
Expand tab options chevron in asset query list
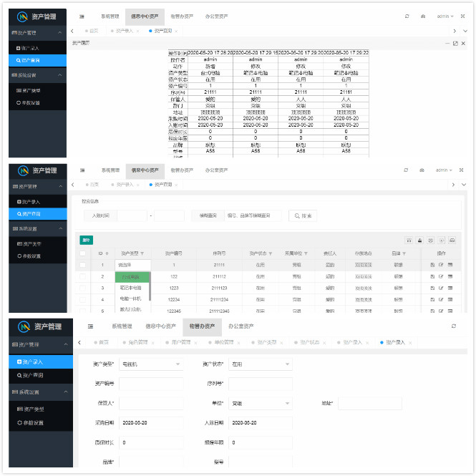[x=464, y=184]
